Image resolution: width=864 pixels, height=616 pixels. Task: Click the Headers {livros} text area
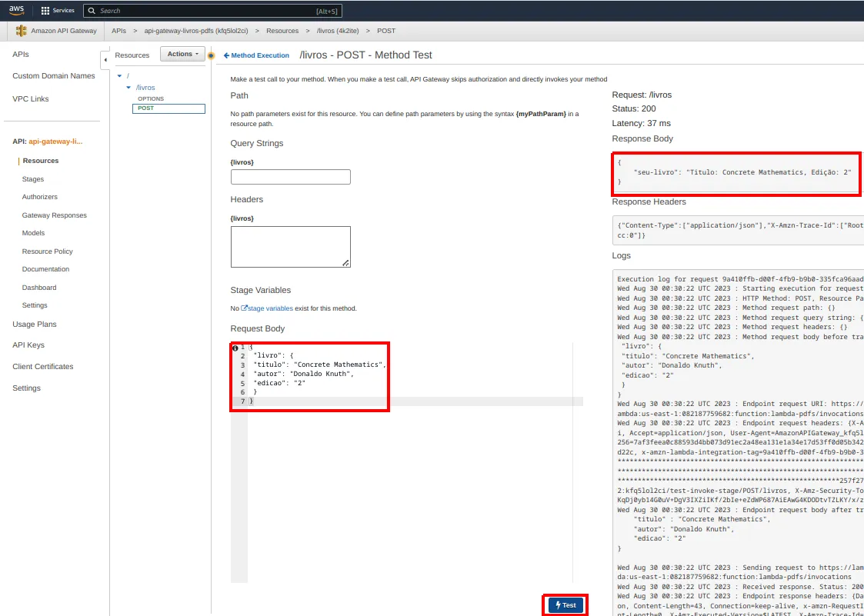[290, 247]
